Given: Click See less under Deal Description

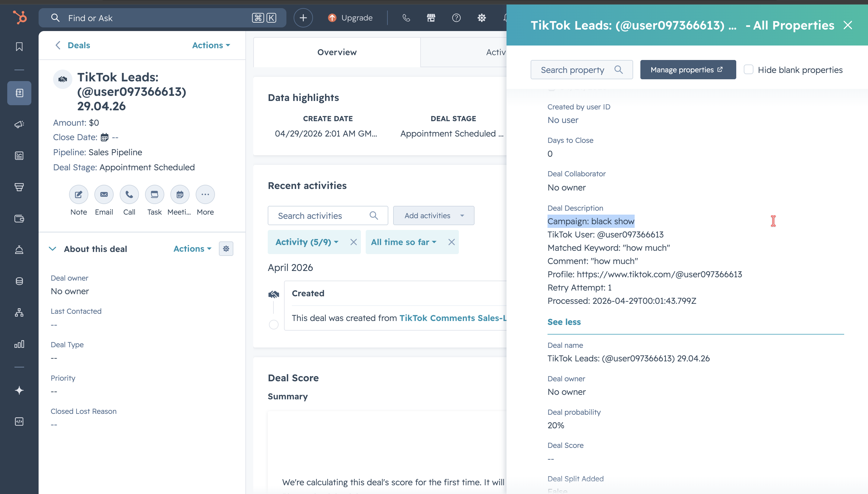Looking at the screenshot, I should (564, 322).
